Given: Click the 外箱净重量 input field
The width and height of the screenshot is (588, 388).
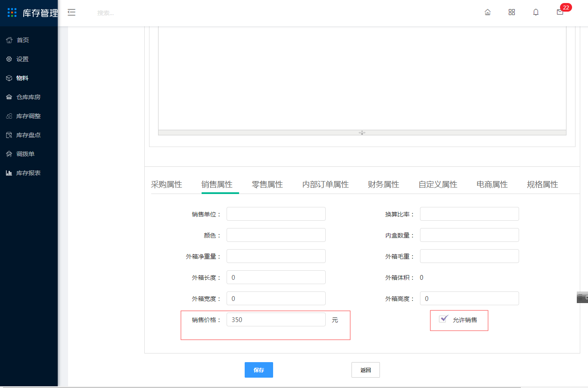Looking at the screenshot, I should click(x=276, y=256).
